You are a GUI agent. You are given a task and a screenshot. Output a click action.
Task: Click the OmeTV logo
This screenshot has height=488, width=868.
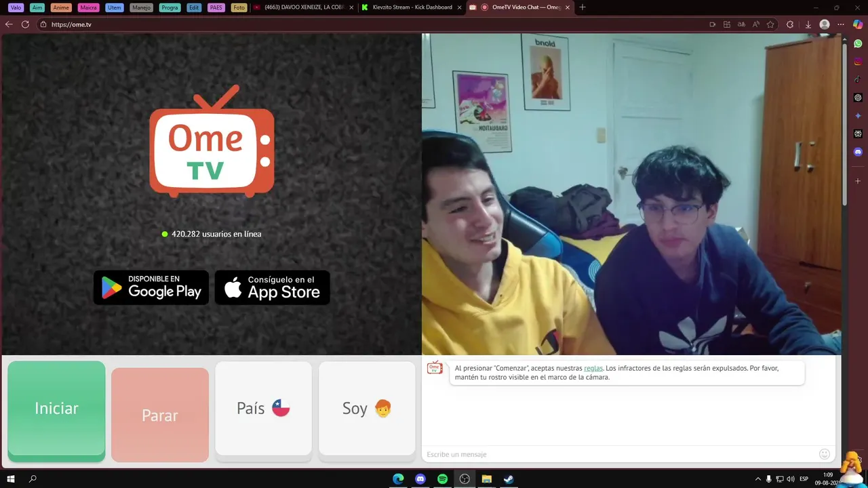pos(212,141)
